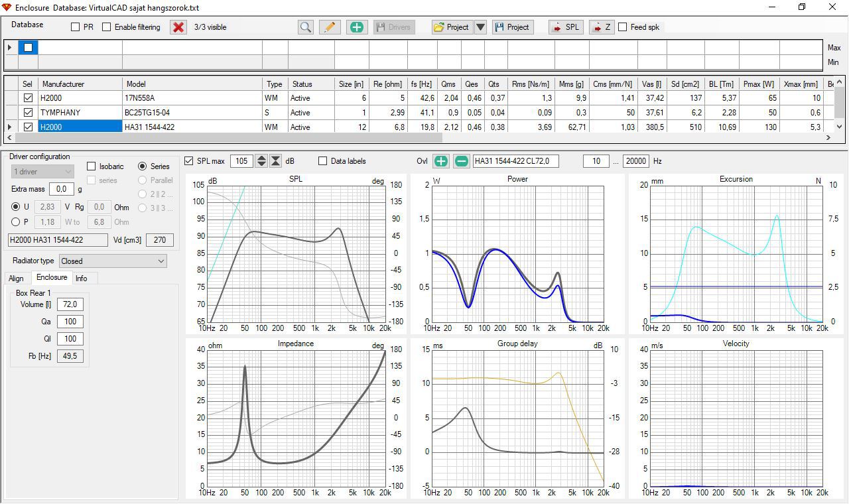Click the green add driver icon
The height and width of the screenshot is (504, 849).
(x=356, y=27)
